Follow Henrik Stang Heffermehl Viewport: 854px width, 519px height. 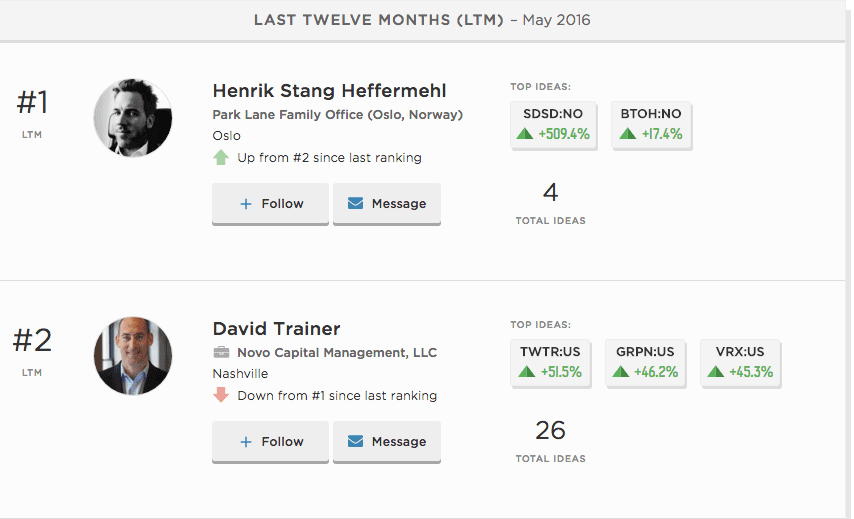(x=270, y=204)
